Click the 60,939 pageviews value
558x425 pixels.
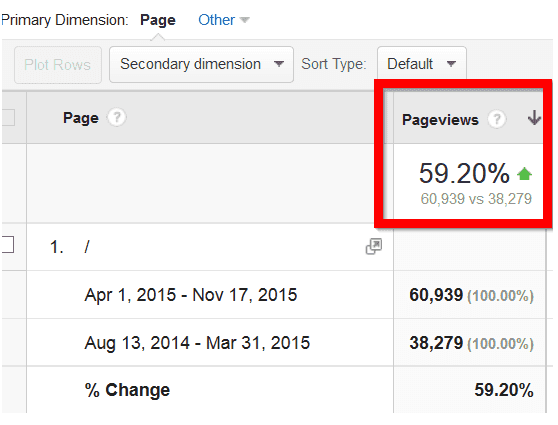(x=436, y=295)
